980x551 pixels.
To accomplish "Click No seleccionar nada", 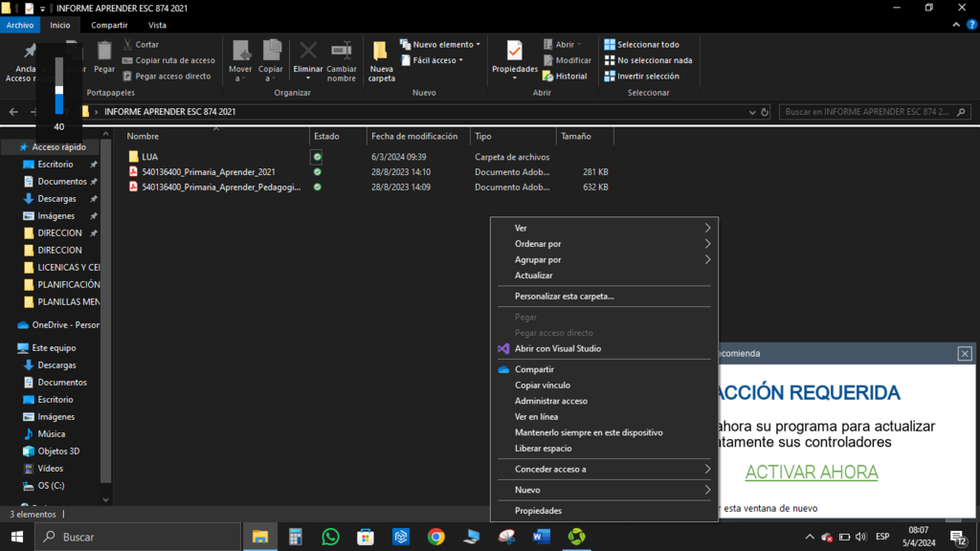I will coord(648,60).
